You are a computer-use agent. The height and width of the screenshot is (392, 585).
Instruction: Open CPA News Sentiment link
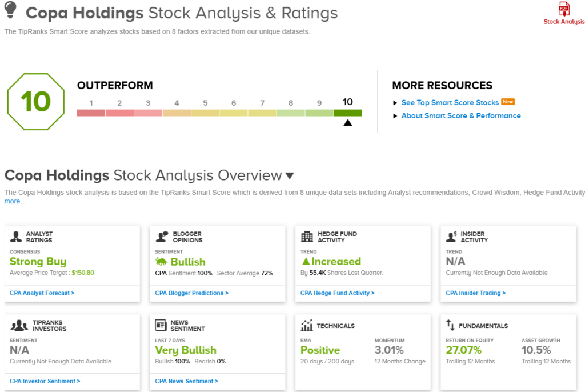click(187, 381)
